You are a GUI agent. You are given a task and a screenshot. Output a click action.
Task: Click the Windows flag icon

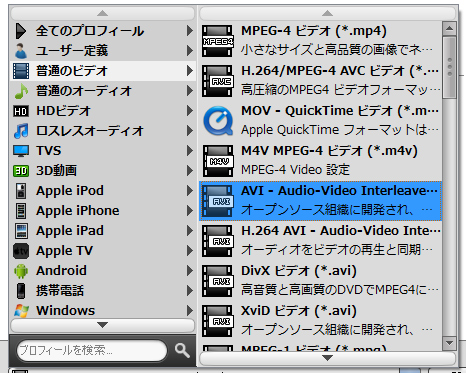point(21,311)
